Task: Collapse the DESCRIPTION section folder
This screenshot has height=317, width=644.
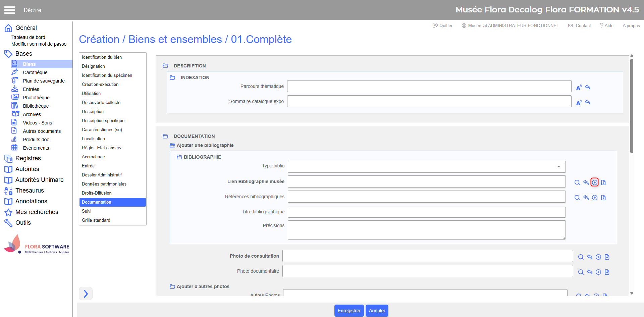Action: [x=165, y=66]
